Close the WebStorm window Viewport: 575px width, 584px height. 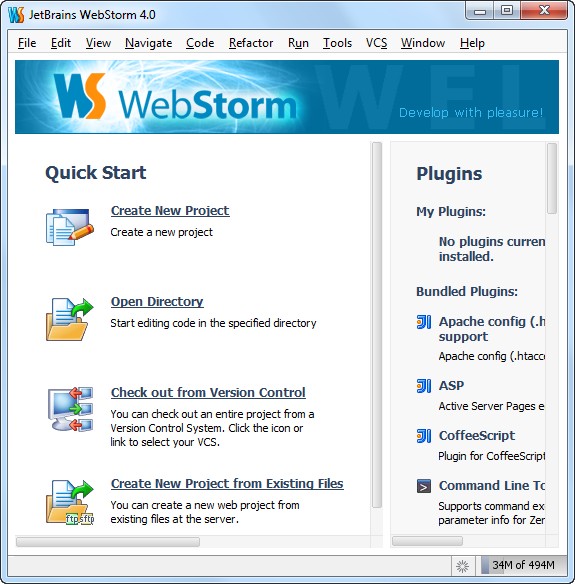tap(544, 11)
